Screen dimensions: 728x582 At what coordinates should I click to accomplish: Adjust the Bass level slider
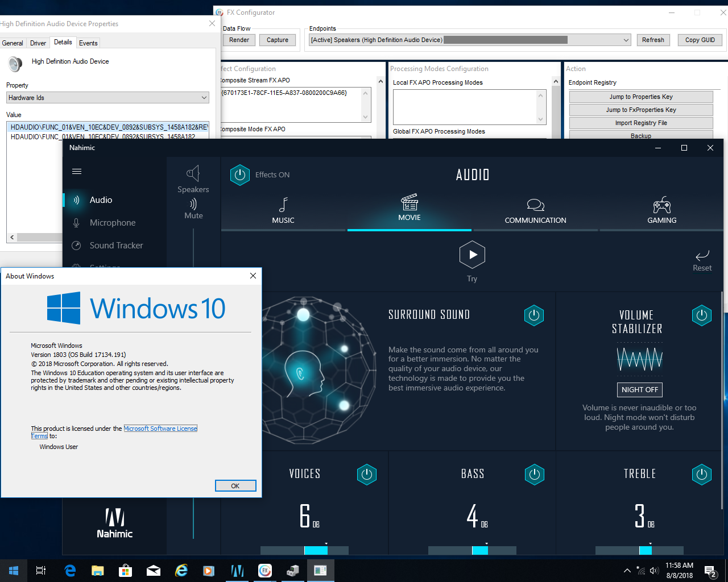[x=472, y=550]
